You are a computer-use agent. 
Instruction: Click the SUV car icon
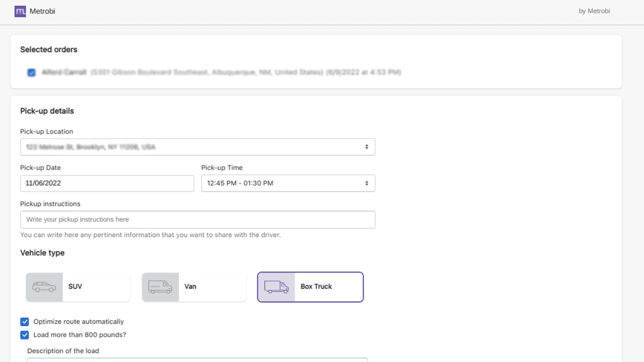point(44,287)
